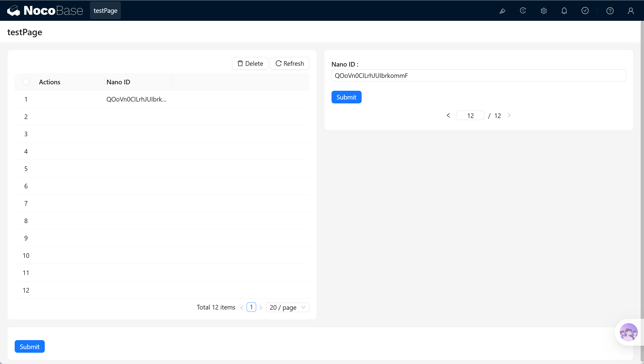Open the help question mark icon
The height and width of the screenshot is (364, 644).
[610, 11]
